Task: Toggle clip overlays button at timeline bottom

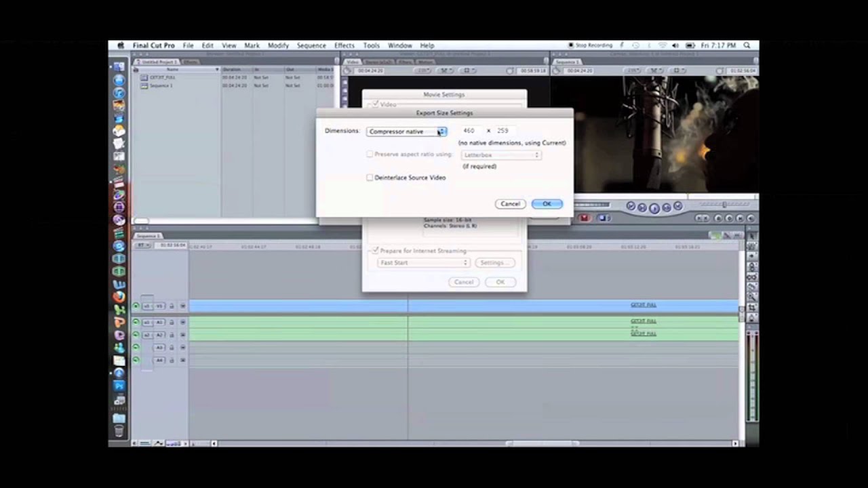Action: pos(159,443)
